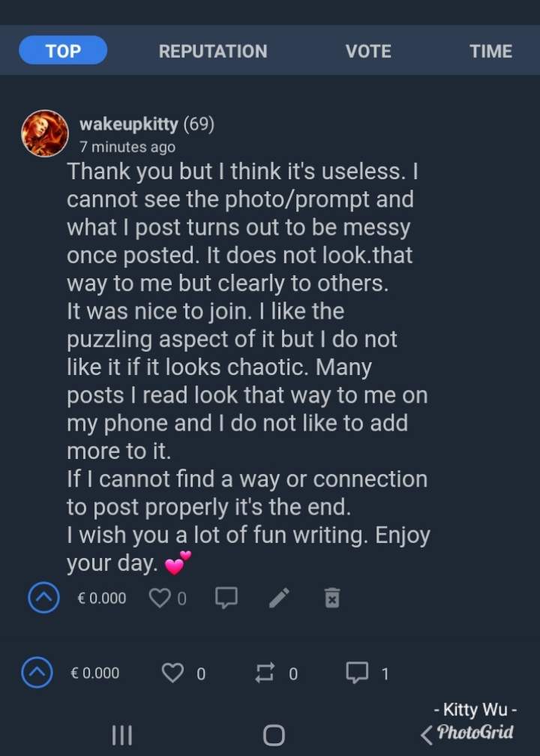Image resolution: width=540 pixels, height=756 pixels.
Task: Like the post with bottom heart icon
Action: [x=173, y=673]
